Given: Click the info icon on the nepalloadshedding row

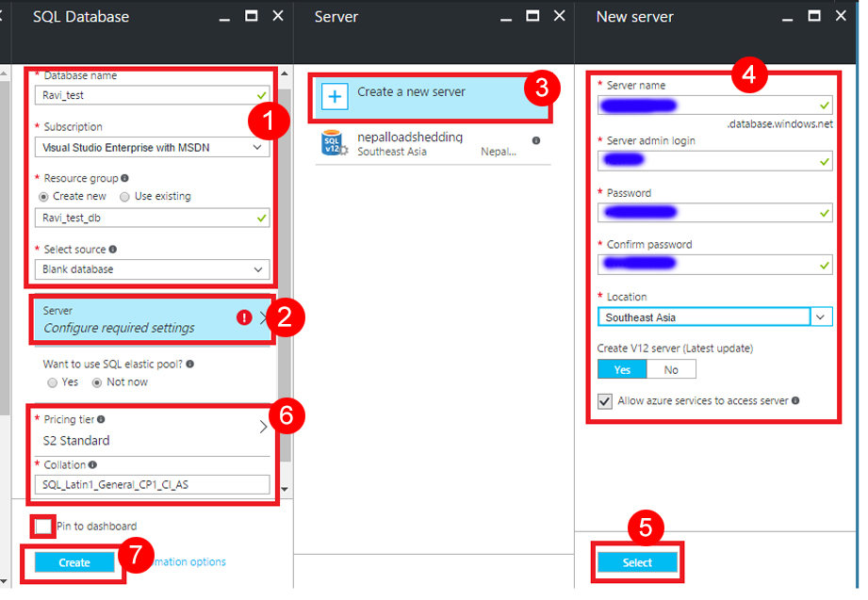Looking at the screenshot, I should [536, 140].
